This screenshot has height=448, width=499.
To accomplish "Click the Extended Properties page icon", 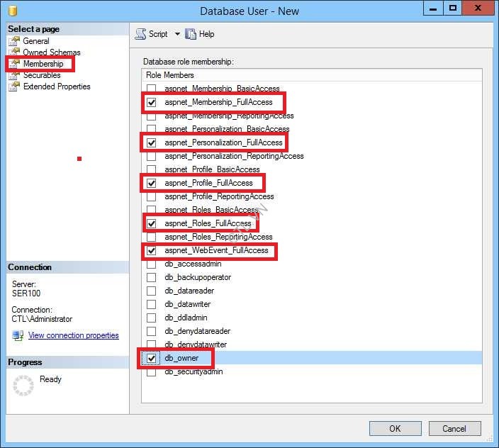I will (15, 86).
